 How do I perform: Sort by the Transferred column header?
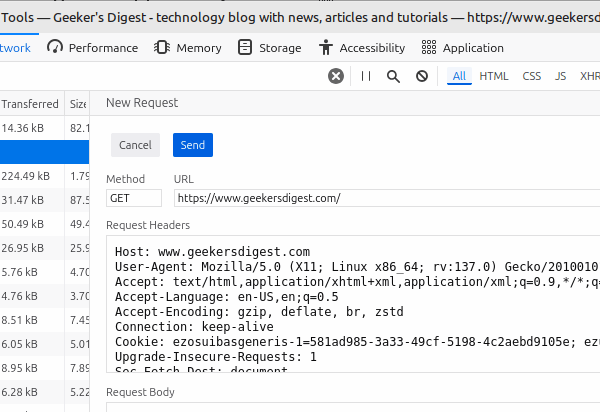(x=30, y=103)
